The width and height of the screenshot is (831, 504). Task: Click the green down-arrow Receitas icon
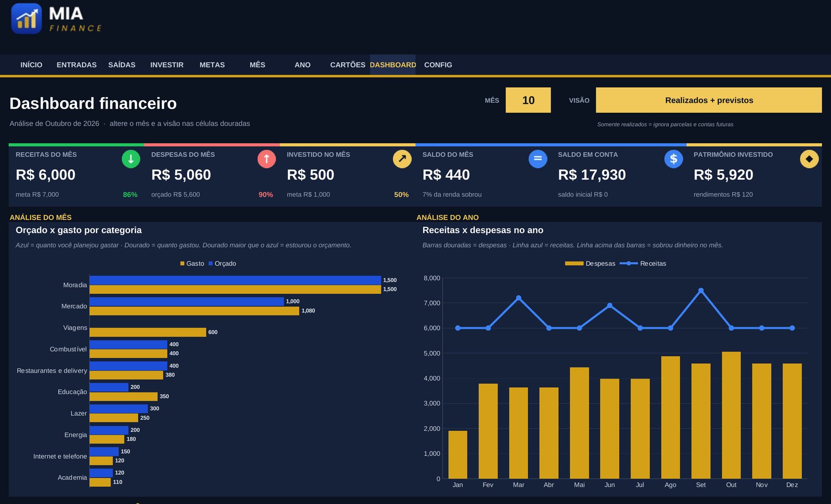131,159
